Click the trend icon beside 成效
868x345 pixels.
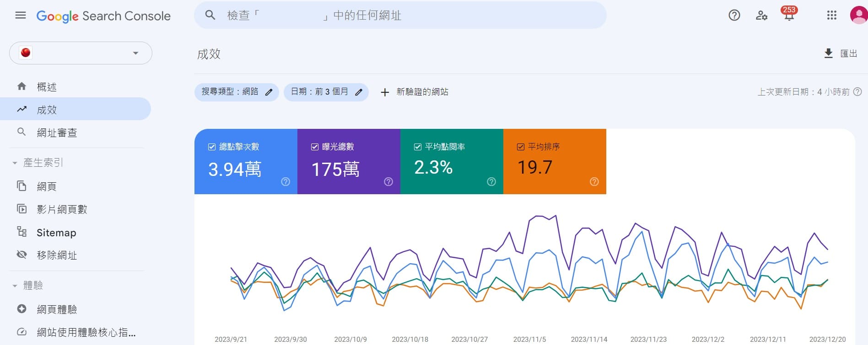coord(22,109)
